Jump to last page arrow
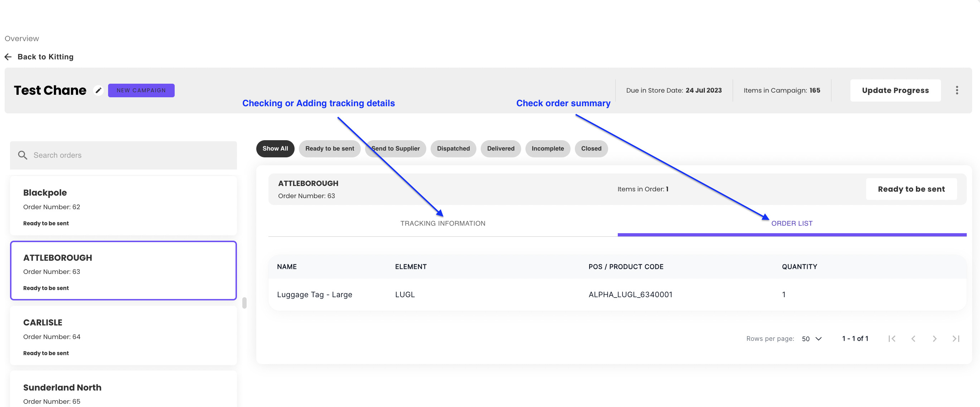Screen dimensions: 980x407 [x=956, y=339]
